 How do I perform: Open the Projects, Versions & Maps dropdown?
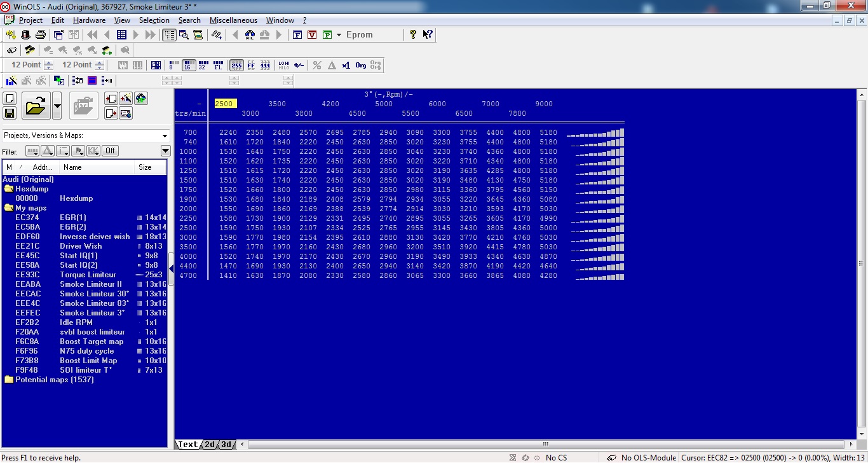coord(165,135)
